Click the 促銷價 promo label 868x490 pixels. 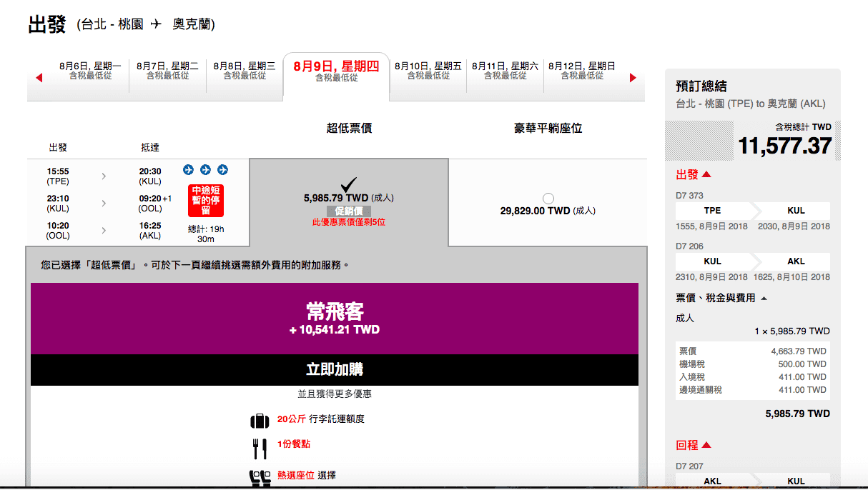pos(349,211)
